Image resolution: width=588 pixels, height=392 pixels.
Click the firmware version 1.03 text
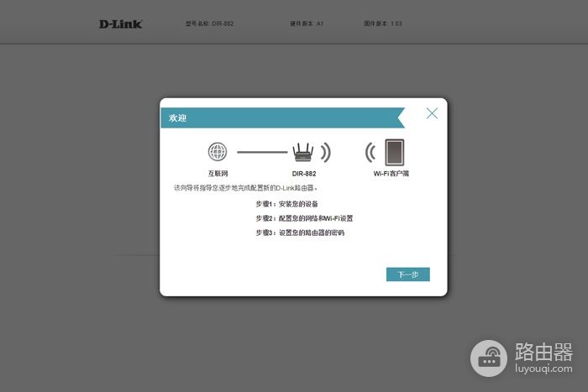tap(383, 24)
